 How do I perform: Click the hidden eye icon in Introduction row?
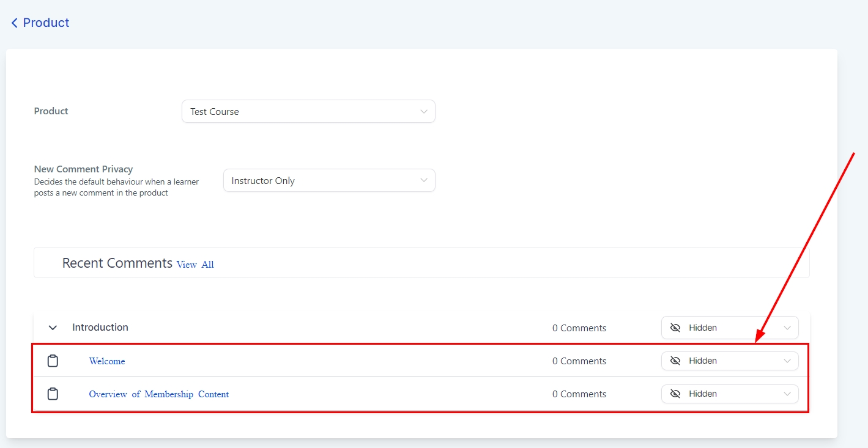pyautogui.click(x=675, y=328)
